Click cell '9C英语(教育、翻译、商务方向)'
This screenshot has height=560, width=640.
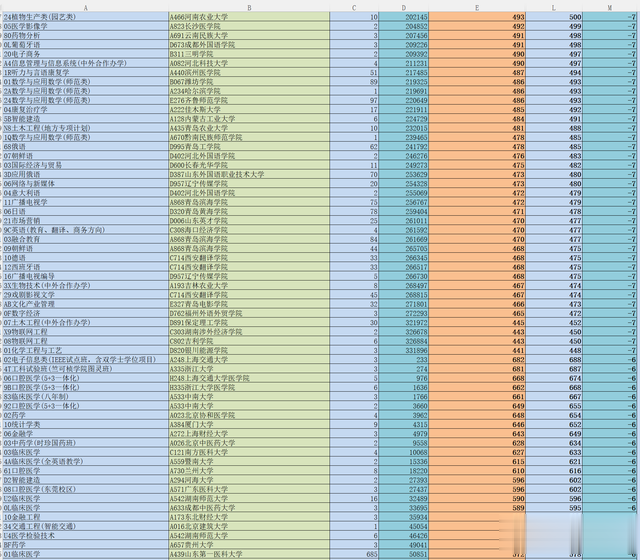tap(85, 230)
